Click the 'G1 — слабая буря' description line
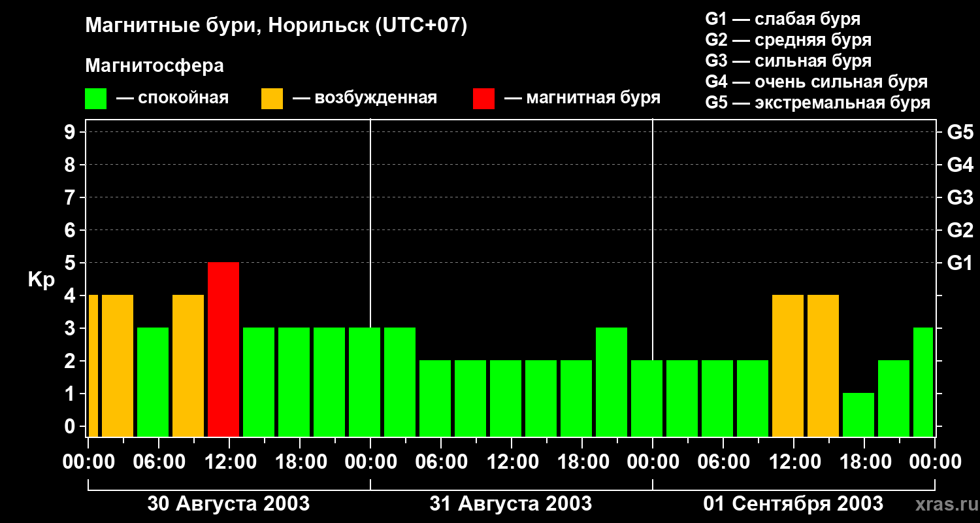Image resolution: width=980 pixels, height=523 pixels. pyautogui.click(x=783, y=19)
